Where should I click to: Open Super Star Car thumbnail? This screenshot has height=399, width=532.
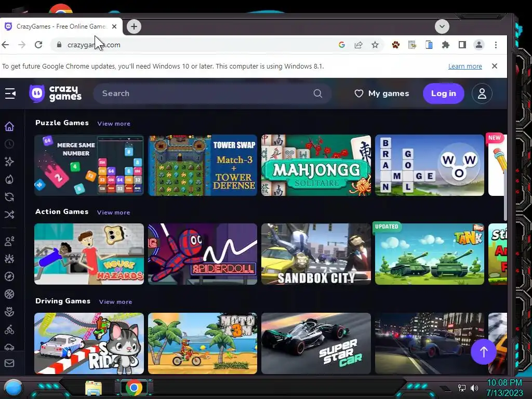316,343
